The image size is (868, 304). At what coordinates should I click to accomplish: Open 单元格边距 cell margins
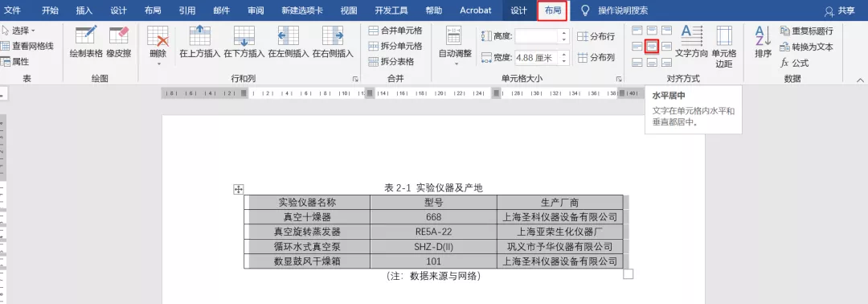tap(724, 47)
